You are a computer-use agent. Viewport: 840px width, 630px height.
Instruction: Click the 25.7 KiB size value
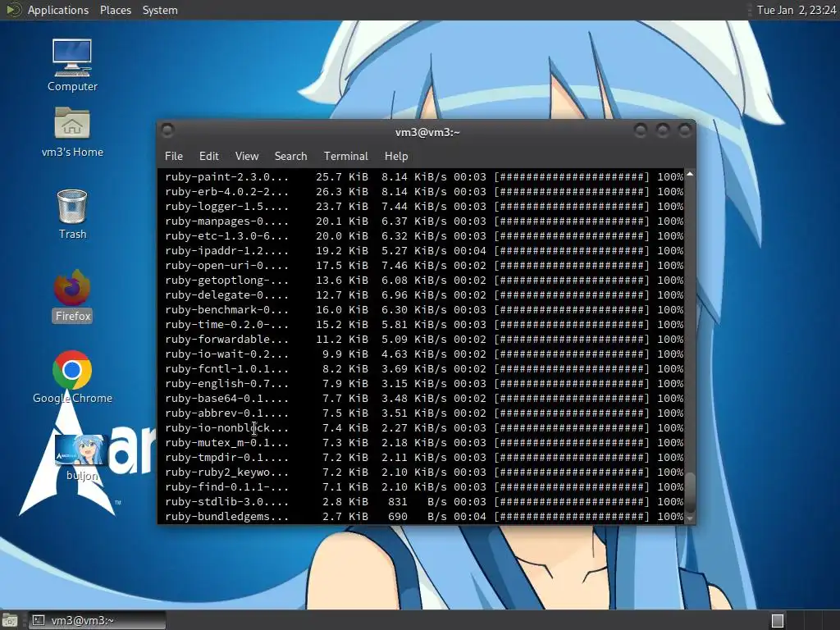pos(342,177)
